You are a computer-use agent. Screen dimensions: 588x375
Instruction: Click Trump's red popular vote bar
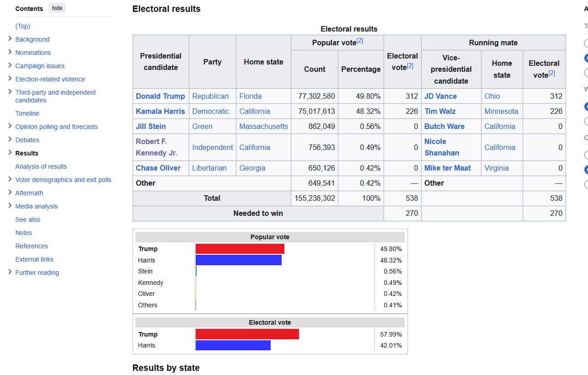(240, 249)
